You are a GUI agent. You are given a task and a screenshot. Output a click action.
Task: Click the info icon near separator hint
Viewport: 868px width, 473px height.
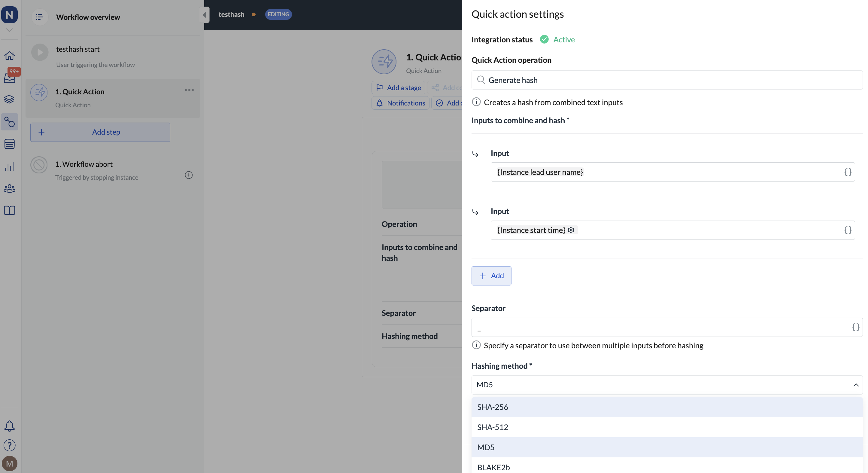tap(476, 345)
